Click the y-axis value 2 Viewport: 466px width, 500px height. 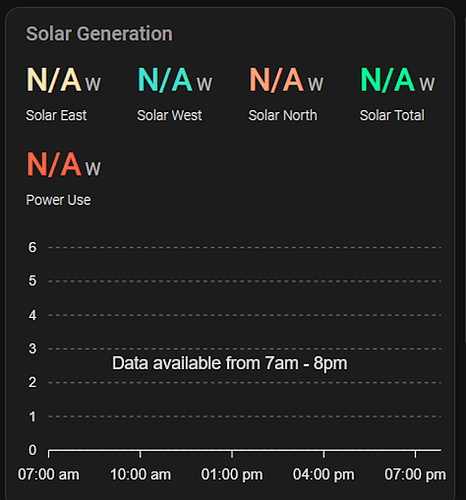(x=32, y=383)
